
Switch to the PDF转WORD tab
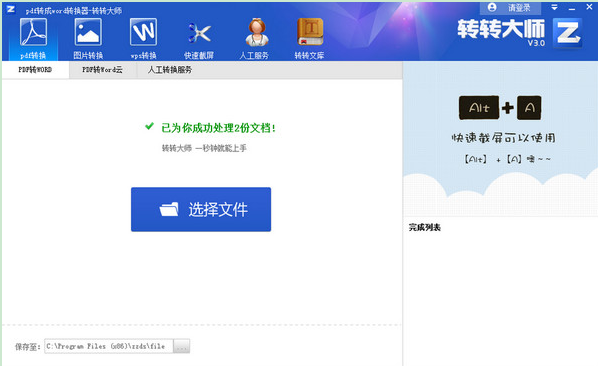pos(35,70)
